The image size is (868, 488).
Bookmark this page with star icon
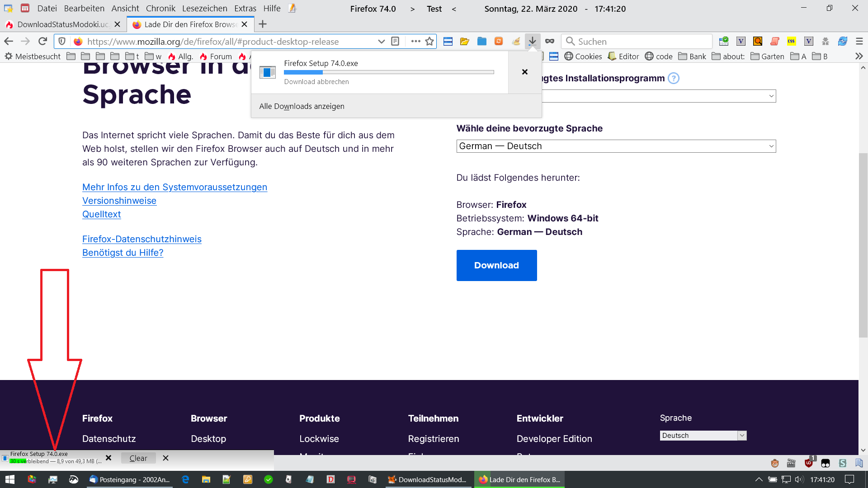click(429, 41)
